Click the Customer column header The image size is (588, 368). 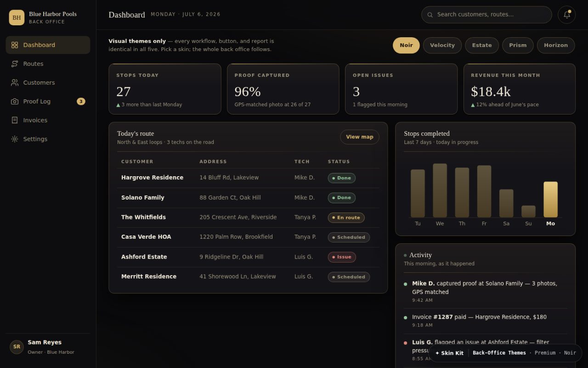[x=137, y=161]
